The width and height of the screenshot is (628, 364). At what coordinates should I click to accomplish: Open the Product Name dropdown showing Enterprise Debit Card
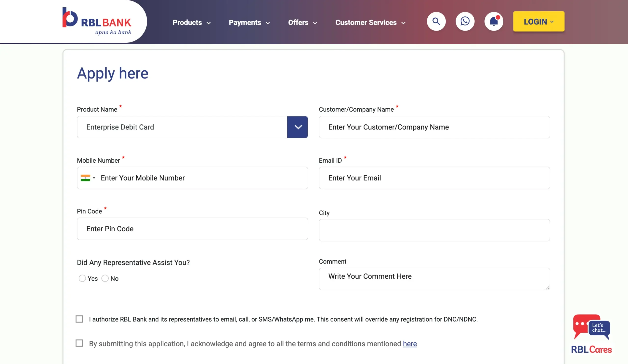click(x=182, y=127)
